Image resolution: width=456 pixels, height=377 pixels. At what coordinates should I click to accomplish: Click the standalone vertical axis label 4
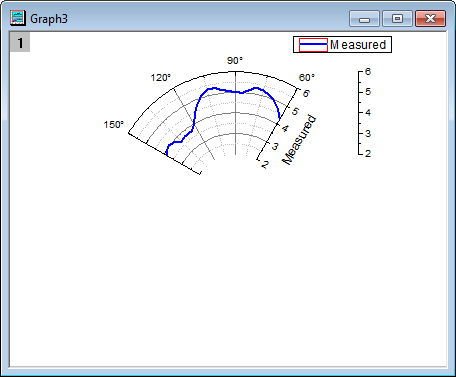coord(368,112)
